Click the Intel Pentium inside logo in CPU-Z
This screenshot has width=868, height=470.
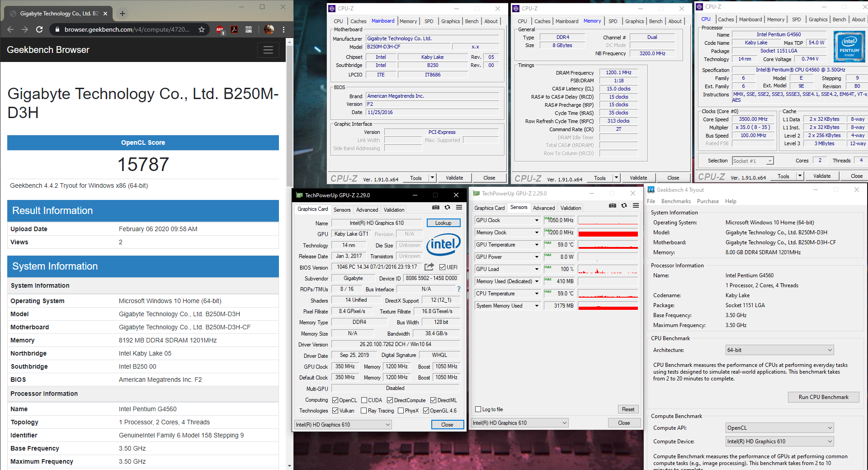849,46
